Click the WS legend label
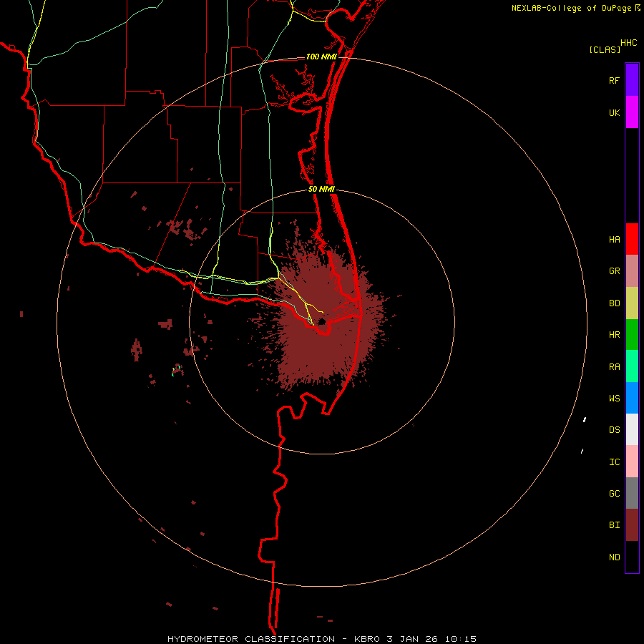 pos(614,399)
